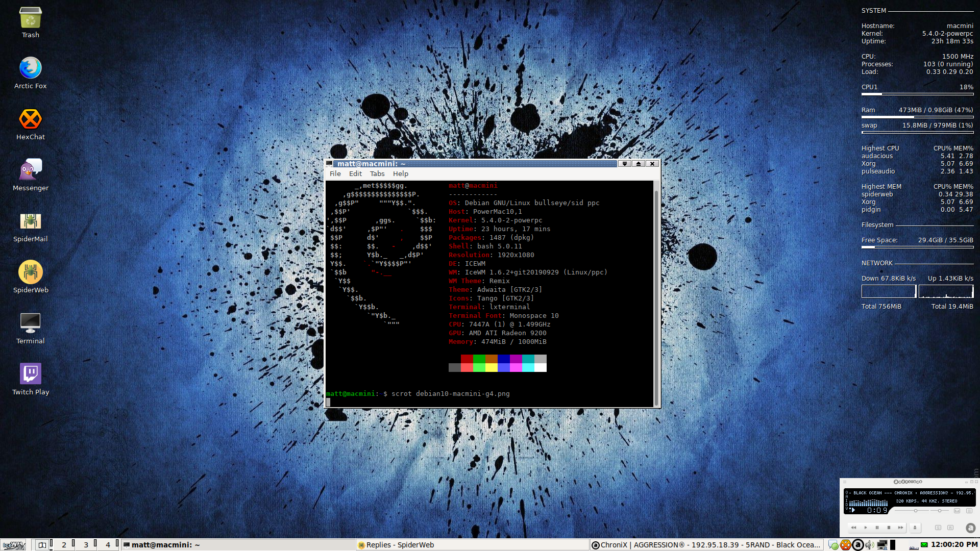Click the Help menu in terminal
Viewport: 980px width, 551px height.
pos(400,173)
